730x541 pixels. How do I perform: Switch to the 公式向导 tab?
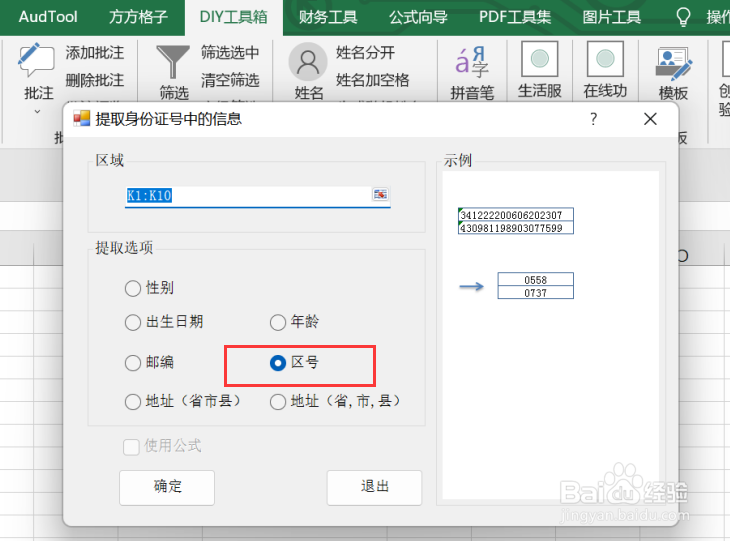(x=418, y=17)
